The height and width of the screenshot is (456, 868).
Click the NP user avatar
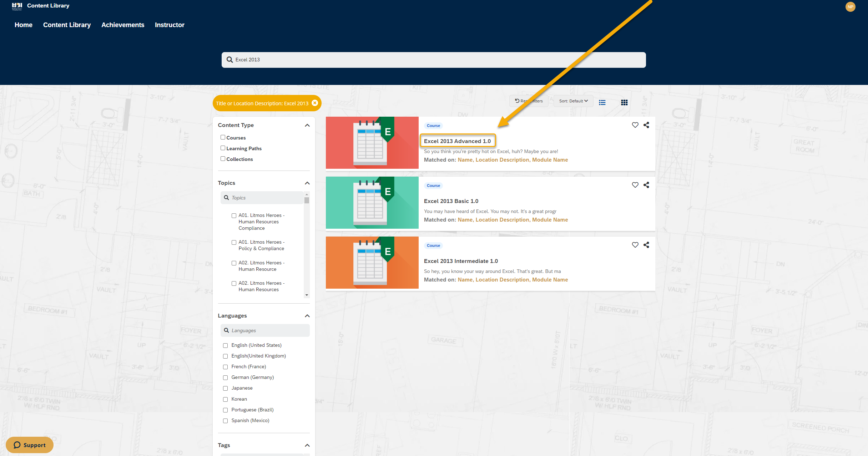[x=850, y=7]
